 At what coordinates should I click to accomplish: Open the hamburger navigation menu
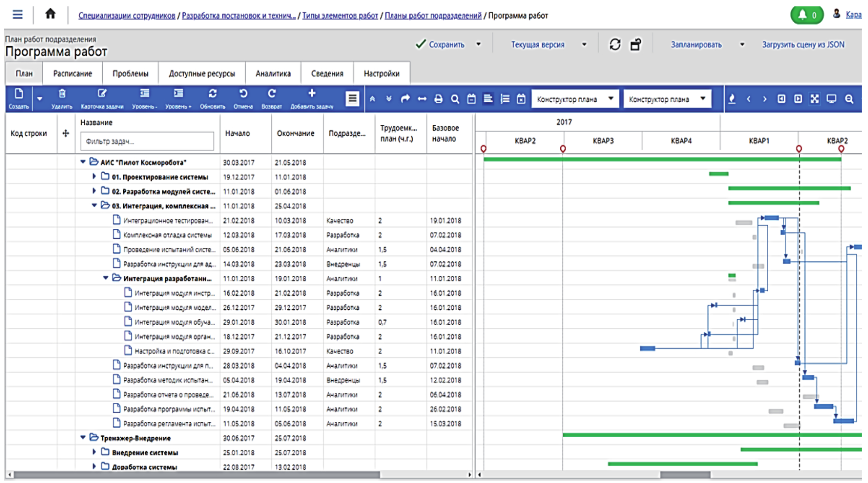18,15
